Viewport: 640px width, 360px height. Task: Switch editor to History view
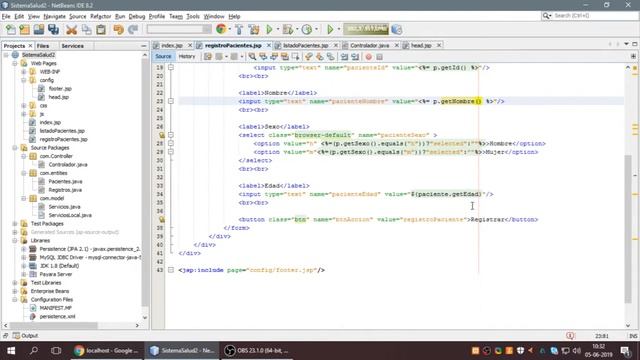187,57
